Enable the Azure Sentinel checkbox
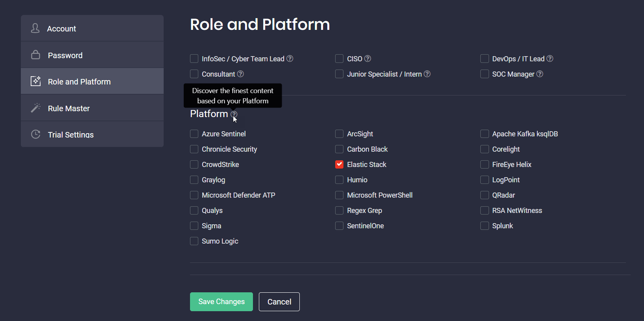 pos(194,134)
